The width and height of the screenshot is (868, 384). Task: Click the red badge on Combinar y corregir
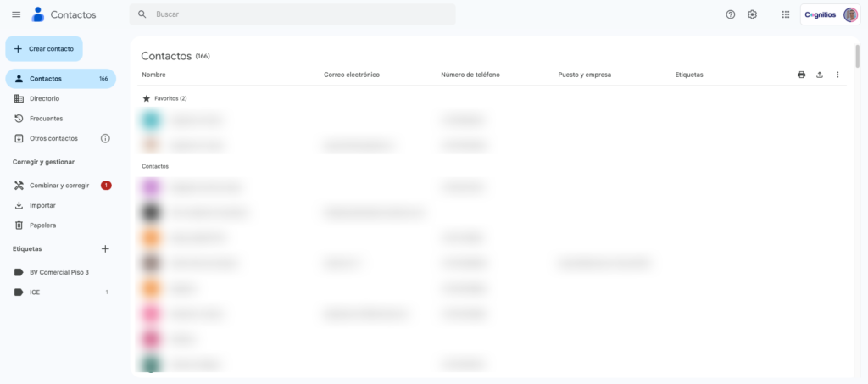tap(106, 186)
